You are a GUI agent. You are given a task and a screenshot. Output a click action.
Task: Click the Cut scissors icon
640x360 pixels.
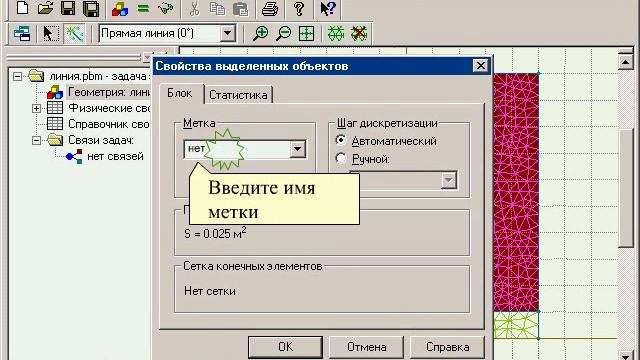194,9
